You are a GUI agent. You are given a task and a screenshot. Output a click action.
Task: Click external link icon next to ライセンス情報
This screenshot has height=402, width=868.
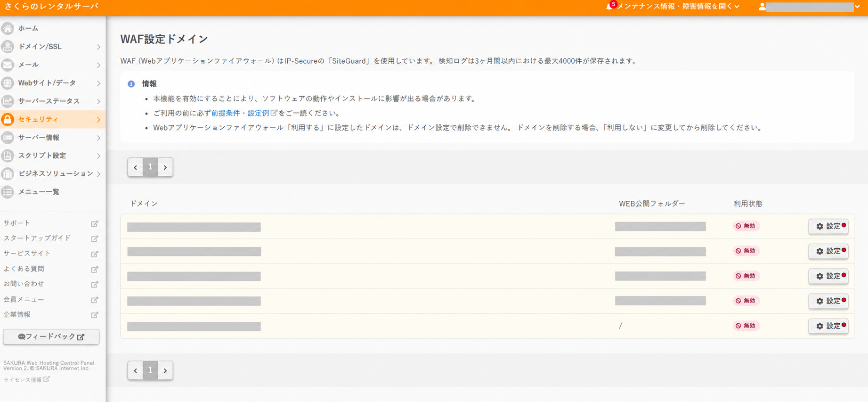point(47,379)
